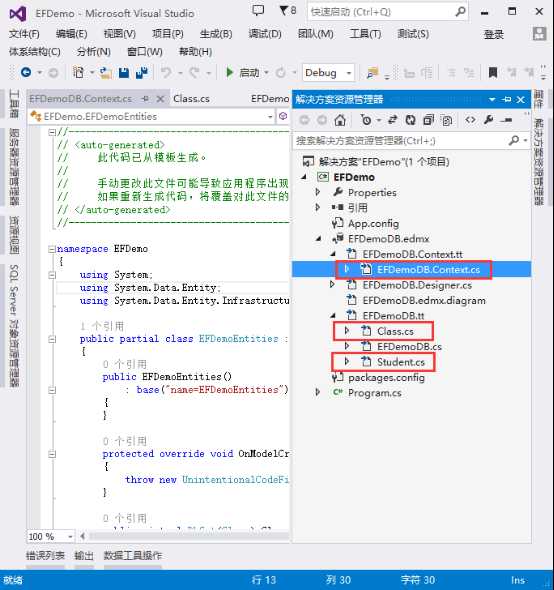This screenshot has height=590, width=554.
Task: Expand the Student.cs node
Action: click(x=347, y=362)
